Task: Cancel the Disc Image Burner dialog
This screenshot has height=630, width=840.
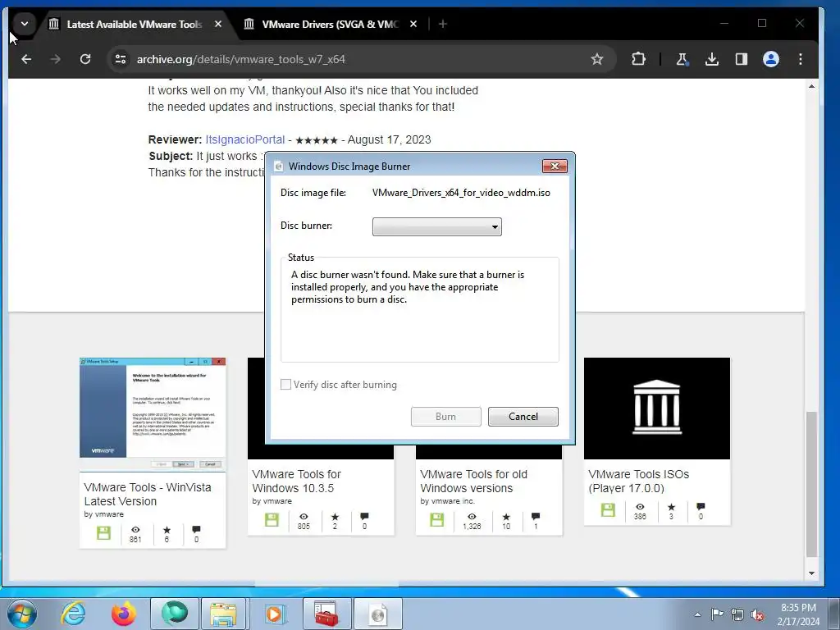Action: click(523, 416)
